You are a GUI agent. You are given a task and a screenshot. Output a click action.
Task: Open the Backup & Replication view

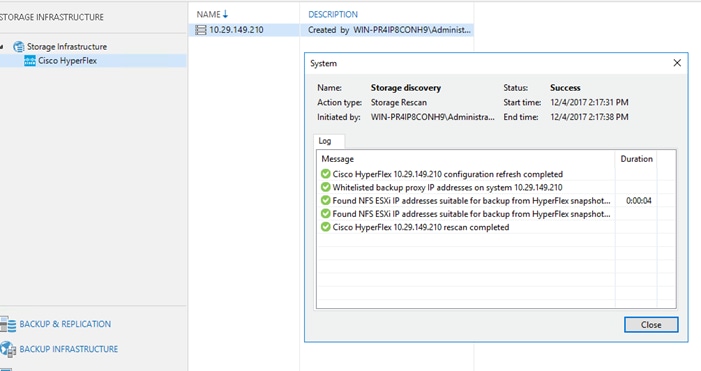tap(65, 324)
